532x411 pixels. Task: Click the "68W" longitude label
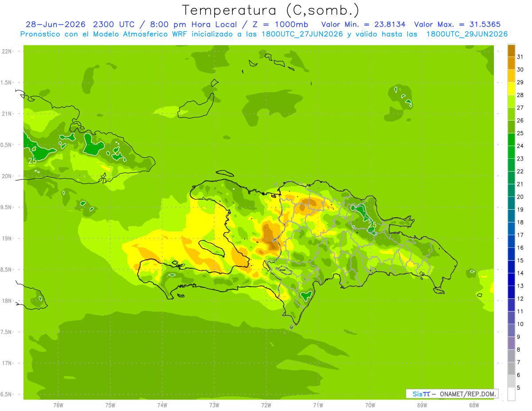pos(474,405)
